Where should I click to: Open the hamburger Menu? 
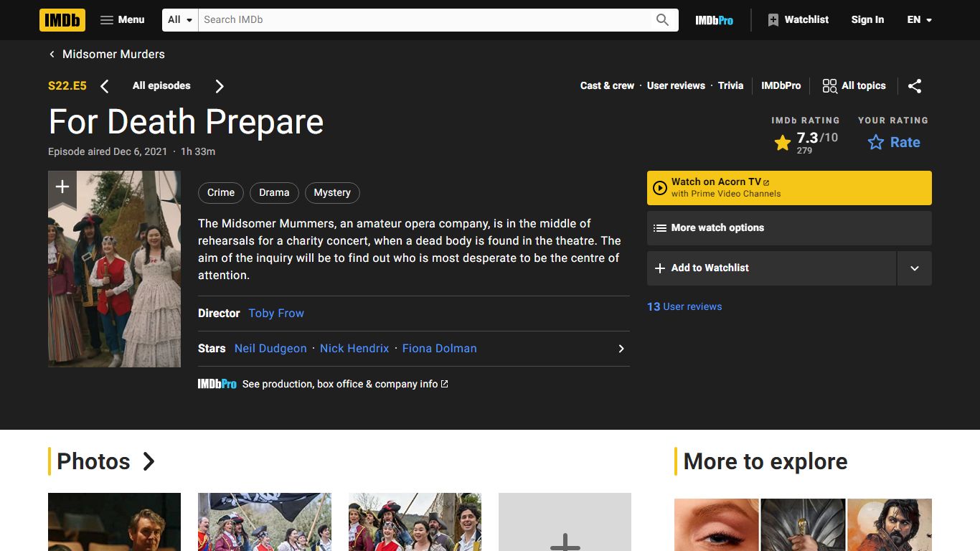123,20
